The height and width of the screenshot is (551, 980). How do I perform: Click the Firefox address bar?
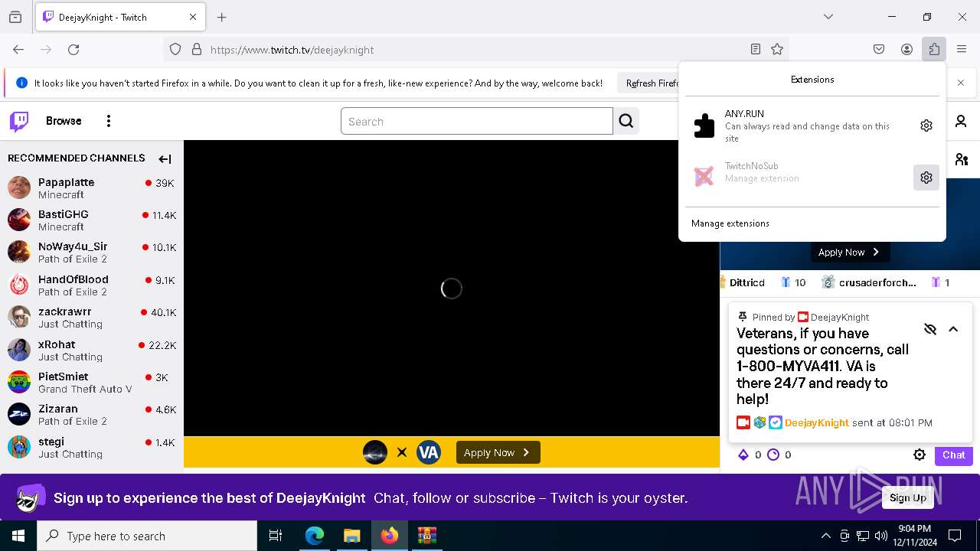click(476, 49)
